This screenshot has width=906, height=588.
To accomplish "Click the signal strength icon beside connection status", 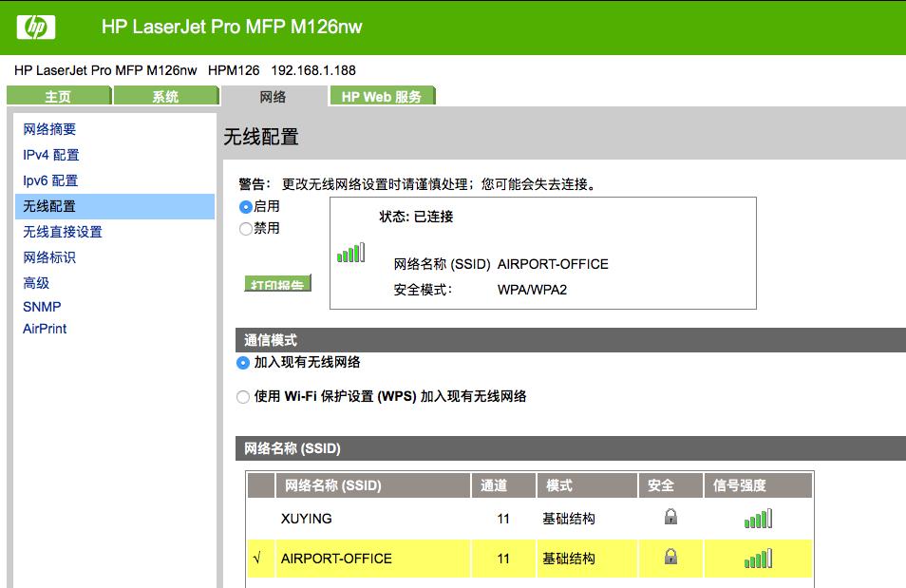I will click(x=351, y=253).
